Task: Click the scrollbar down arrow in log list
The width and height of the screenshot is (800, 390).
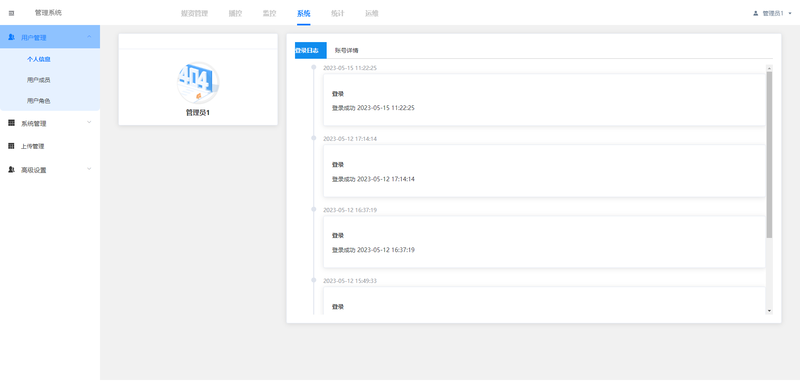Action: coord(769,311)
